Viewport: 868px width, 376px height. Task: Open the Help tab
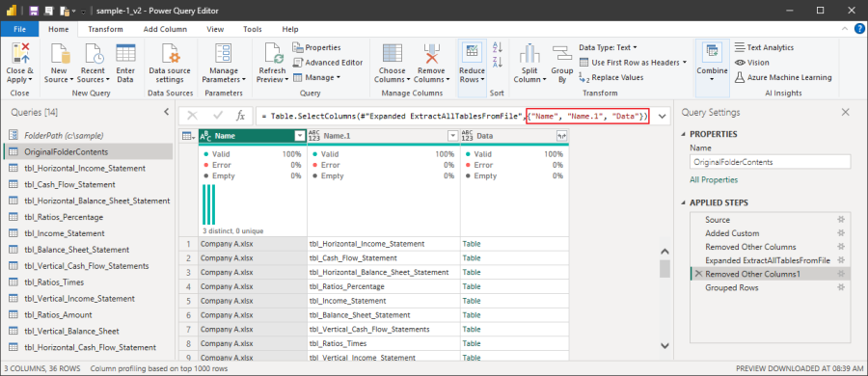(x=290, y=29)
